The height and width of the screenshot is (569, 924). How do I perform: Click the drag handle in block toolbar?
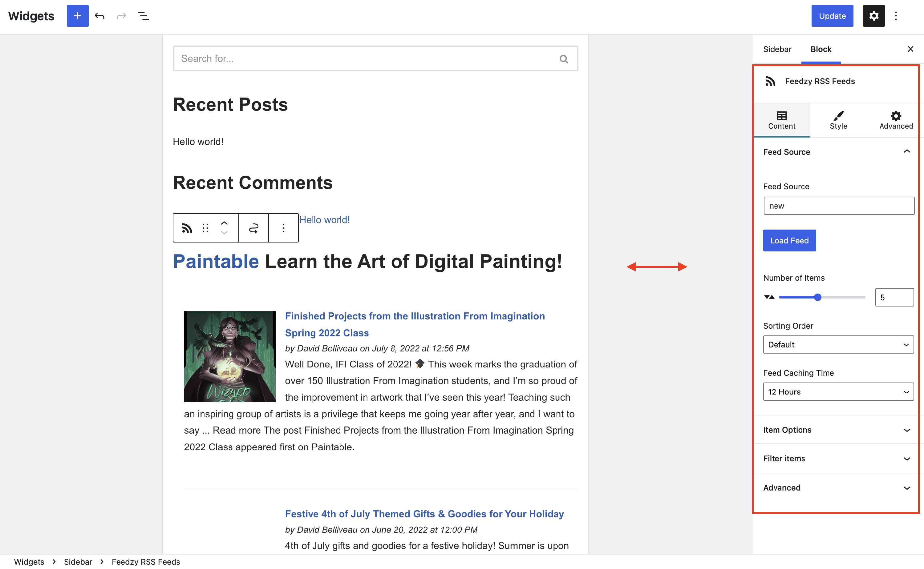click(205, 228)
